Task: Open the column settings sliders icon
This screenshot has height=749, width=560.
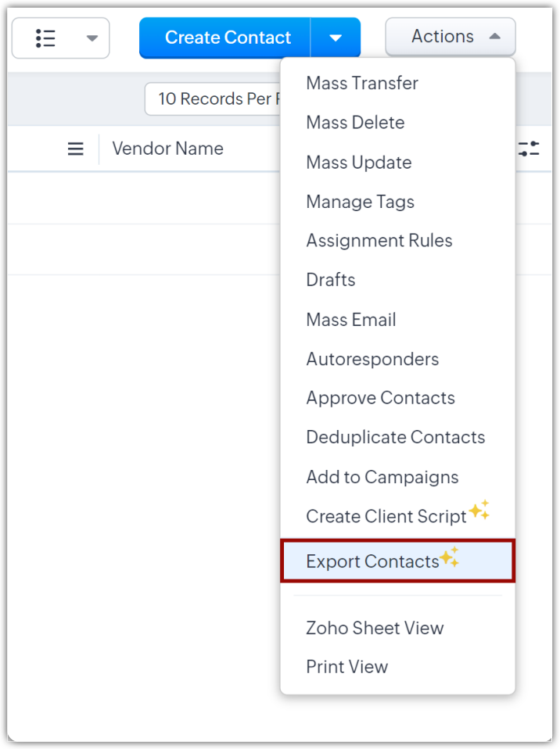Action: click(x=529, y=149)
